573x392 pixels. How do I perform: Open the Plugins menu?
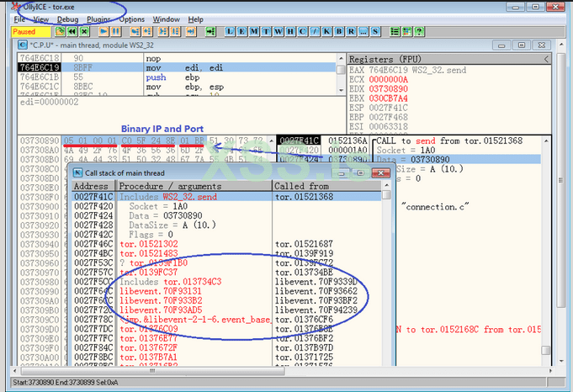pyautogui.click(x=98, y=19)
